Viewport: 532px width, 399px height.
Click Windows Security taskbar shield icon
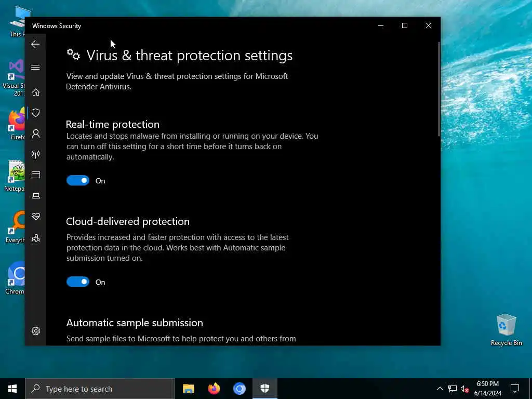[x=264, y=389]
